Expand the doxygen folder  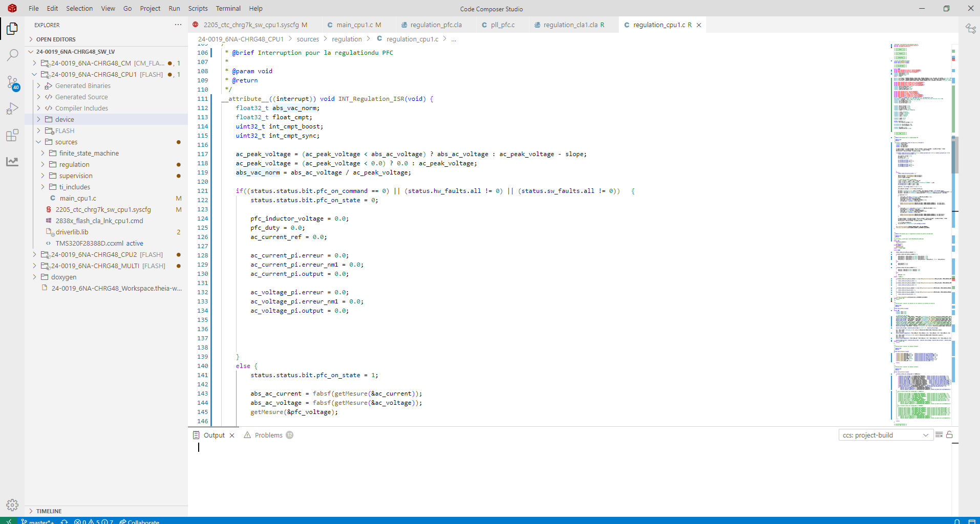pos(106,277)
